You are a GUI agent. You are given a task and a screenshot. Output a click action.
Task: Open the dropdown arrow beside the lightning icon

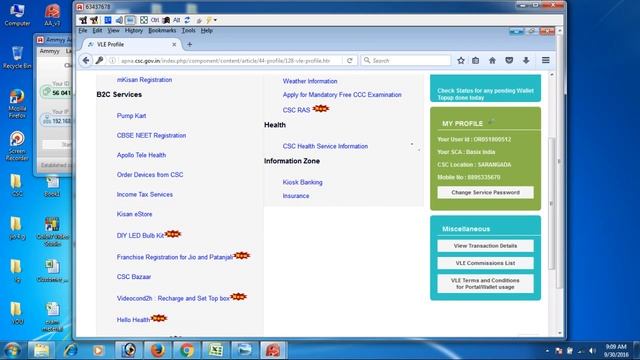pos(215,20)
